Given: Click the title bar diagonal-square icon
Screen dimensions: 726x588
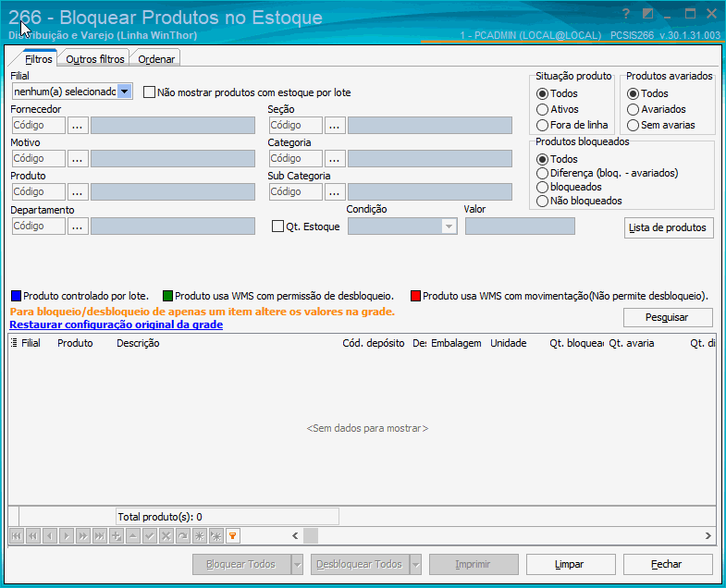Looking at the screenshot, I should [x=647, y=14].
